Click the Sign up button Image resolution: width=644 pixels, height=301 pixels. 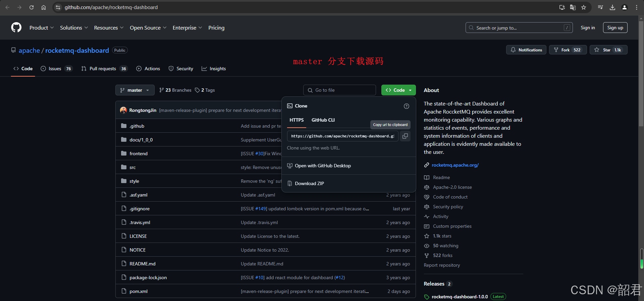tap(615, 28)
